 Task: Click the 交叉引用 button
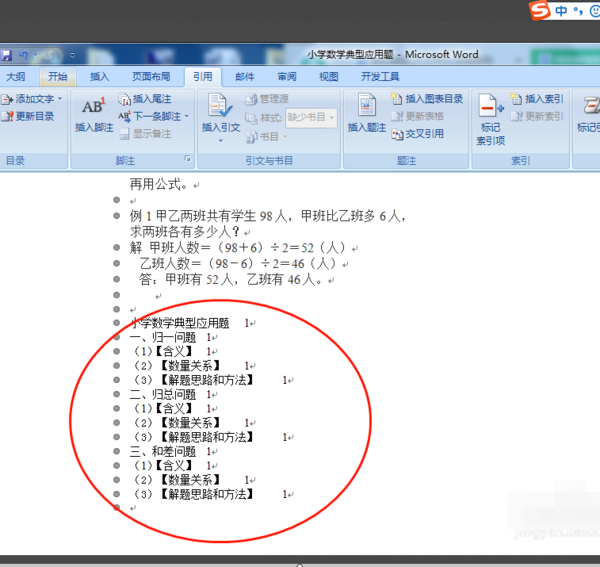click(417, 134)
